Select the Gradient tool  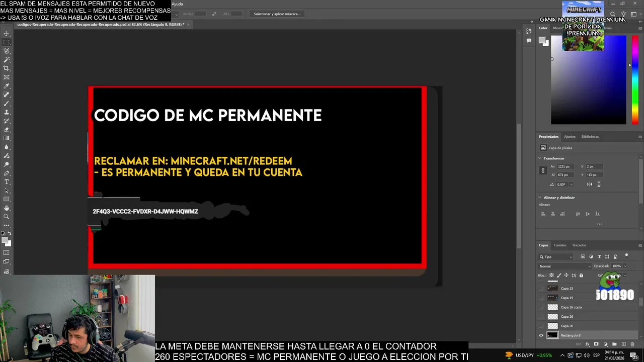pyautogui.click(x=7, y=138)
